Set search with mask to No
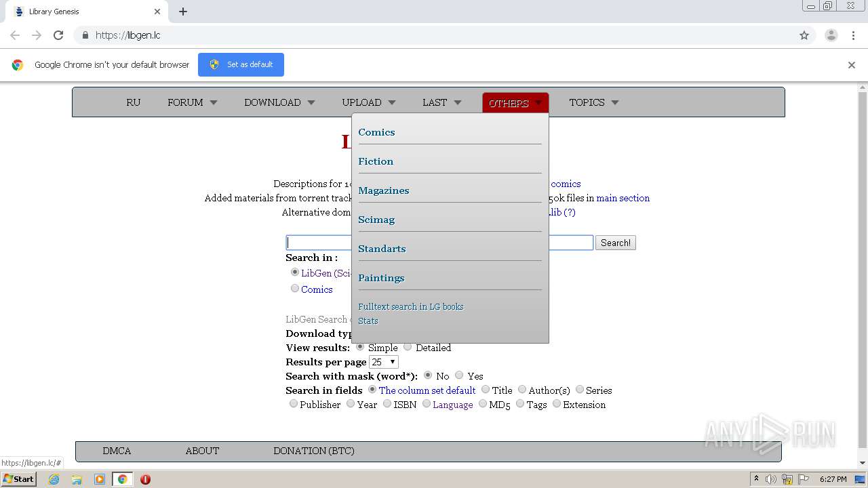 pos(428,375)
